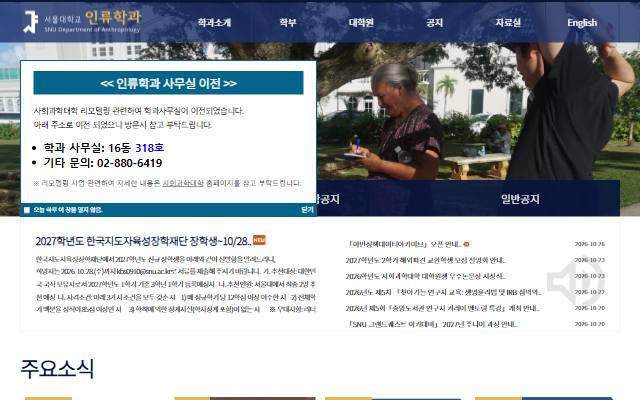This screenshot has width=640, height=400.
Task: Open the 2026학년도 대학원생 우수논문상 notice
Action: pyautogui.click(x=425, y=276)
